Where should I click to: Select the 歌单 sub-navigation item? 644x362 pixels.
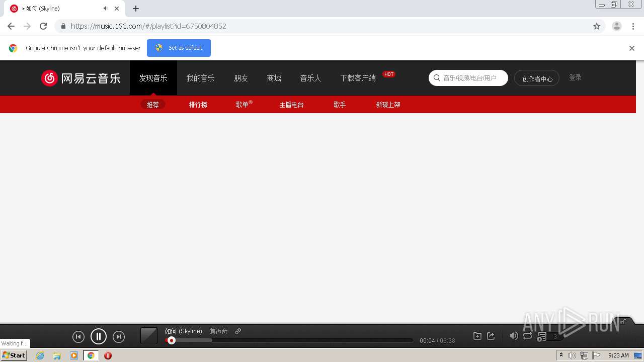244,105
